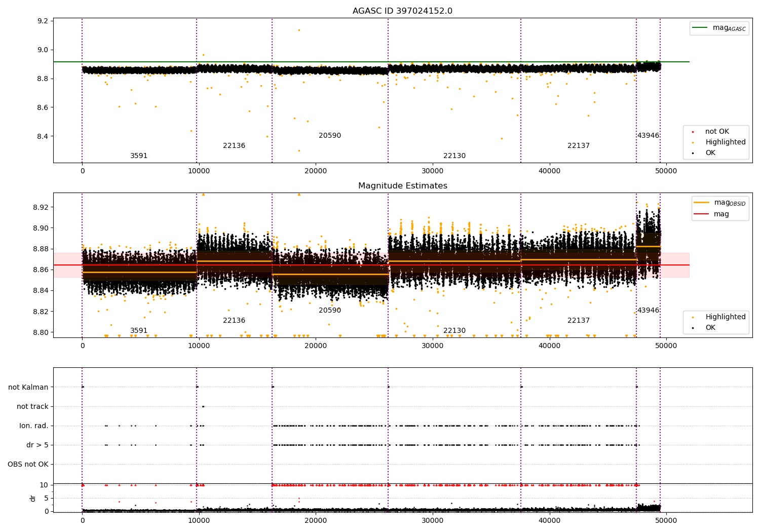Select the "not OK" legend entry in top plot
This screenshot has width=760, height=532.
[716, 132]
